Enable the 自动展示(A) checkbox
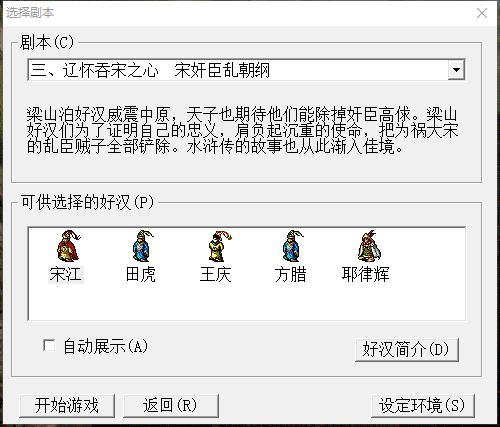 pyautogui.click(x=49, y=345)
